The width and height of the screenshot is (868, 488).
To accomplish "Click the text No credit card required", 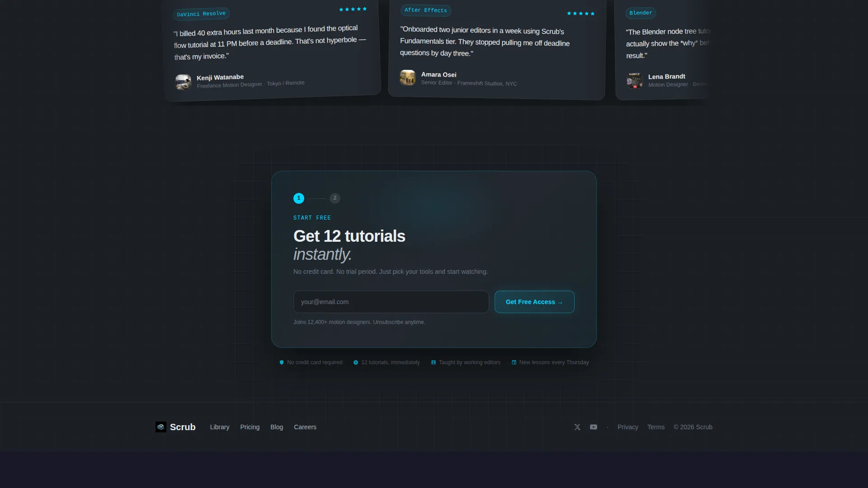I will coord(315,362).
